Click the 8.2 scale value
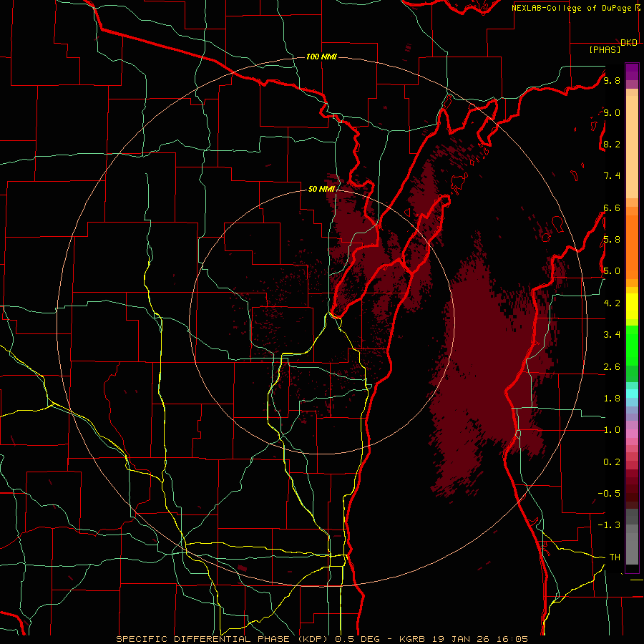The image size is (644, 644). pyautogui.click(x=612, y=144)
